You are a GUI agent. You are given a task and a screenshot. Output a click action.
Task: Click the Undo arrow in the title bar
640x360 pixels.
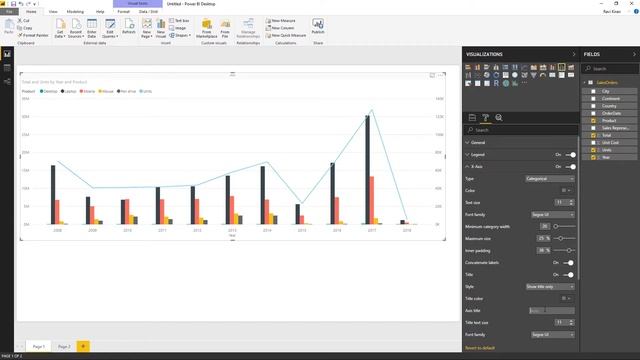[x=20, y=4]
